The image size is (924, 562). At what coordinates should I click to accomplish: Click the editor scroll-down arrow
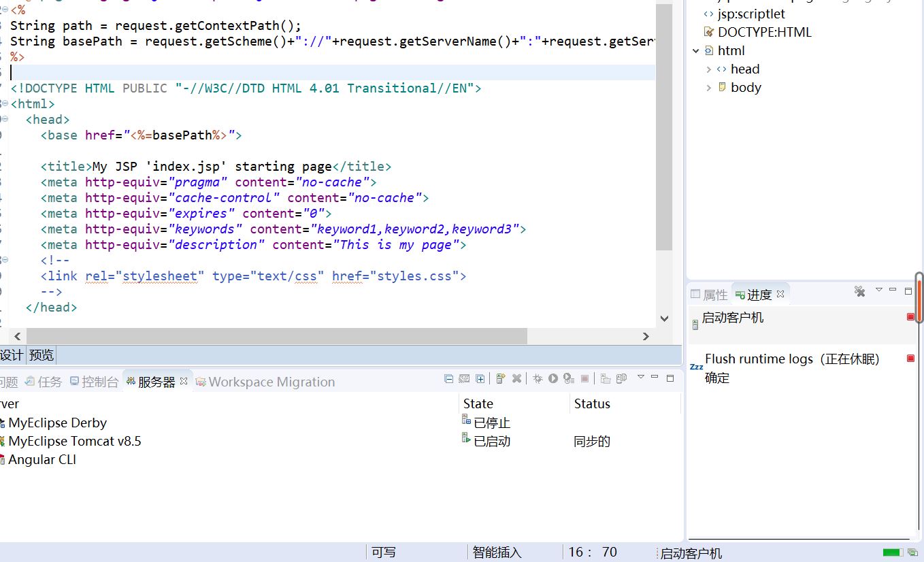tap(664, 318)
